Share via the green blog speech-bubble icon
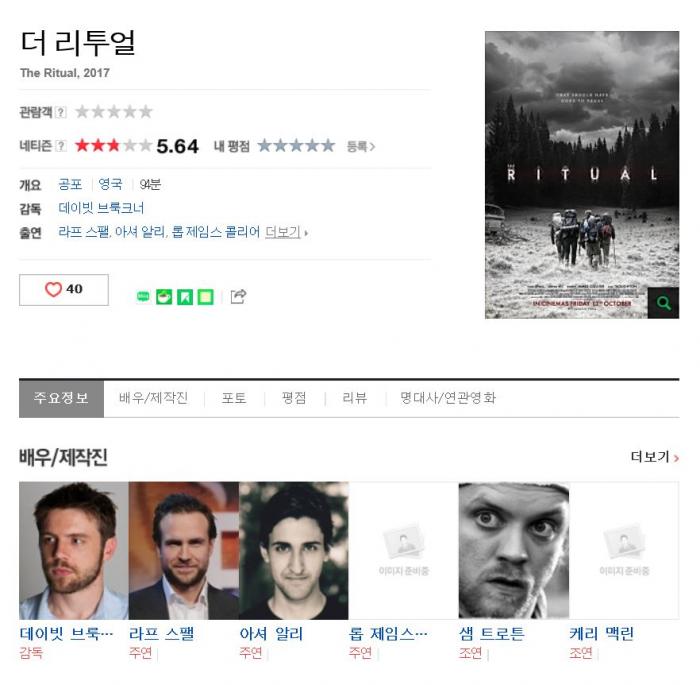The image size is (700, 685). (143, 297)
